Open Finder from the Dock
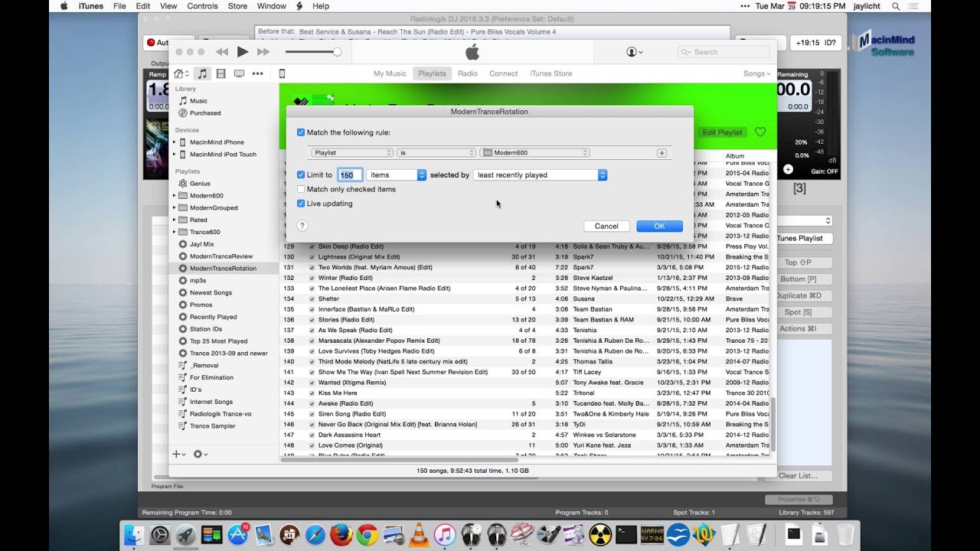This screenshot has width=980, height=551. pyautogui.click(x=136, y=534)
